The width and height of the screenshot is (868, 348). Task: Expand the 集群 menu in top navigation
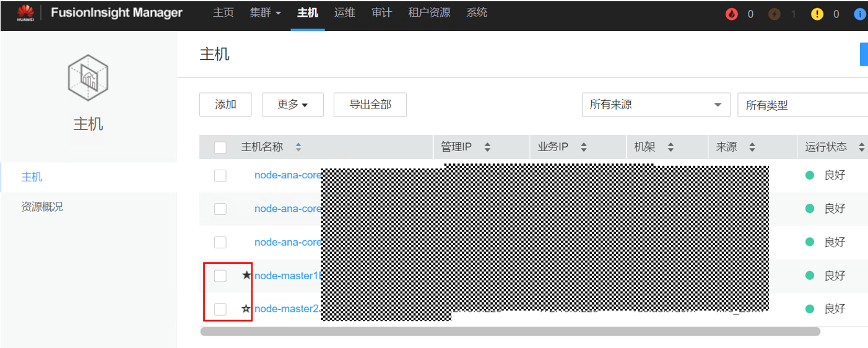click(x=266, y=13)
